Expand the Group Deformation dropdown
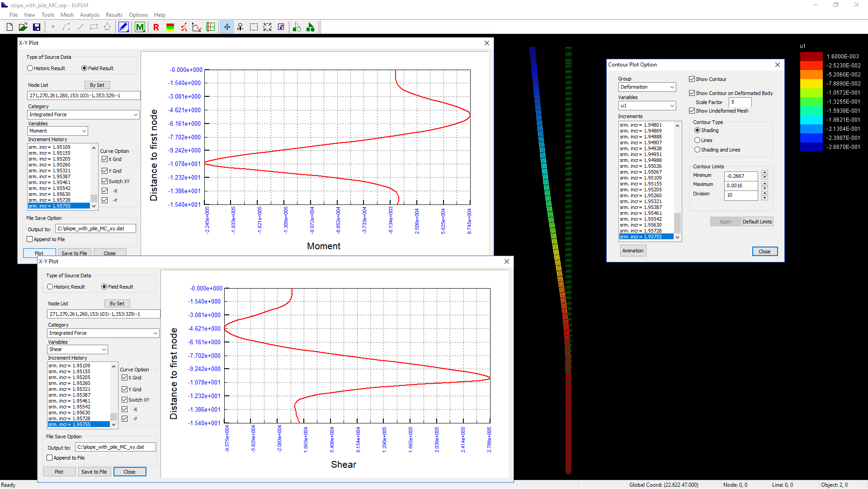The height and width of the screenshot is (489, 868). tap(672, 87)
